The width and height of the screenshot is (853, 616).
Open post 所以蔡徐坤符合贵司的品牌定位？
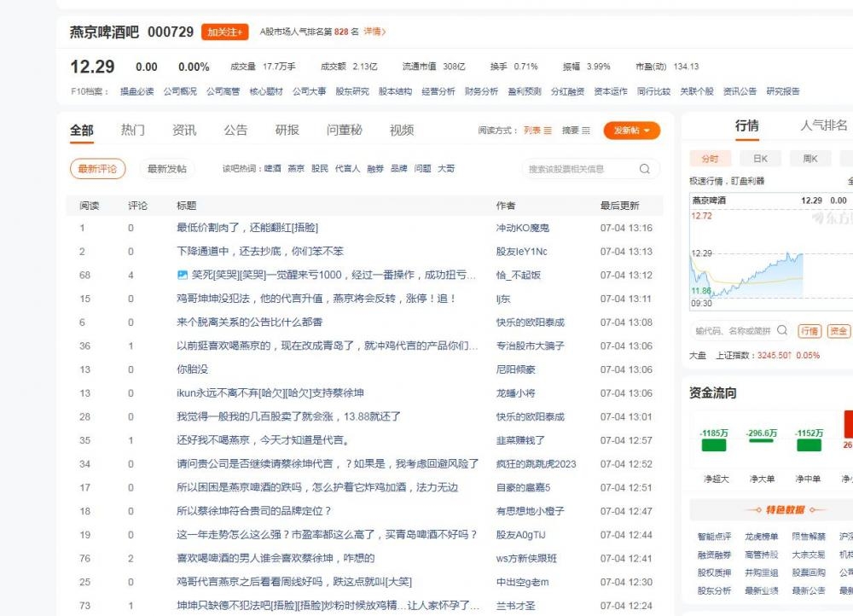point(254,511)
